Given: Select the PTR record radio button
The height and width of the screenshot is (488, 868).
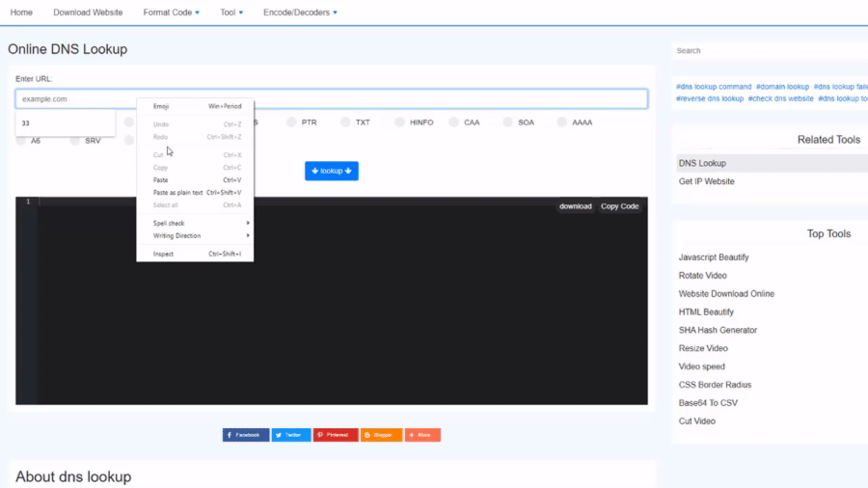Looking at the screenshot, I should [291, 122].
